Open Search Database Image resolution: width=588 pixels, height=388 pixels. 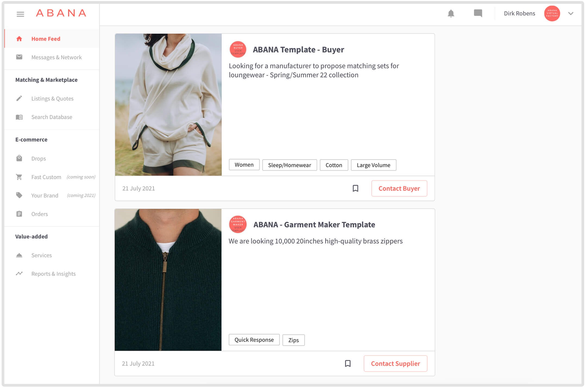52,117
